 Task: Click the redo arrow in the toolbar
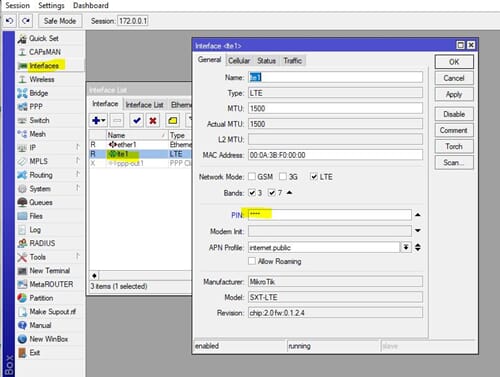click(x=26, y=21)
